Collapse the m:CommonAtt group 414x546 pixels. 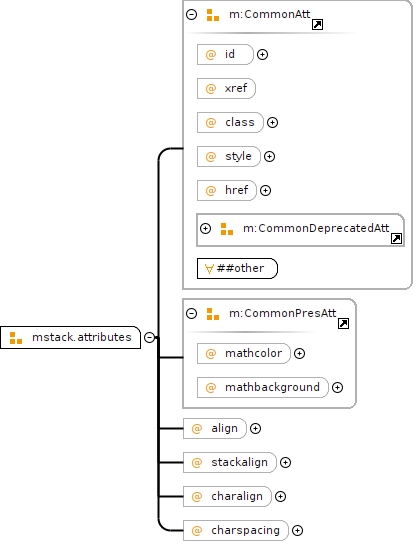click(x=192, y=15)
